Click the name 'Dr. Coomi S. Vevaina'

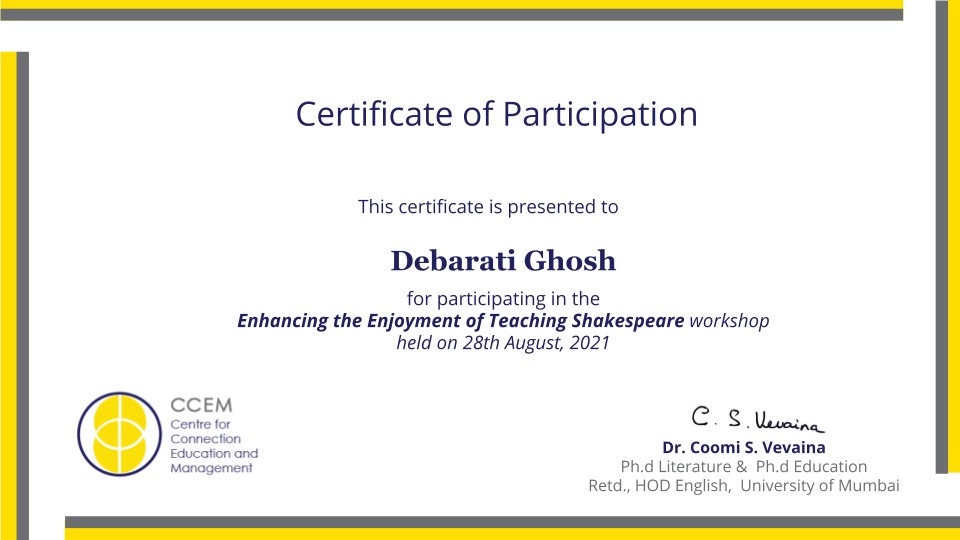(744, 448)
